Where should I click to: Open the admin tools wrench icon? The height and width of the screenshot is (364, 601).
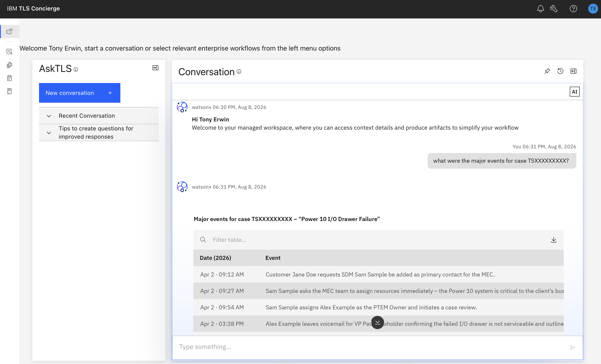point(554,9)
